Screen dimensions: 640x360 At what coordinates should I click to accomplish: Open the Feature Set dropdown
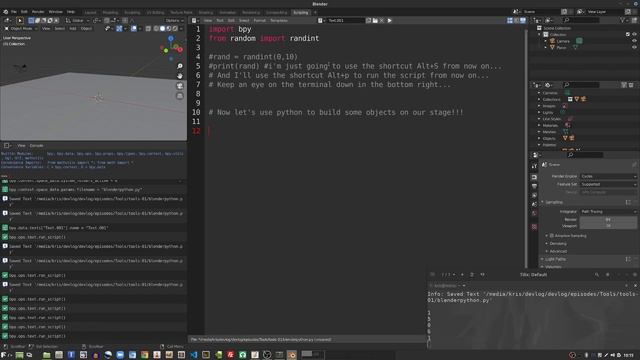(608, 184)
